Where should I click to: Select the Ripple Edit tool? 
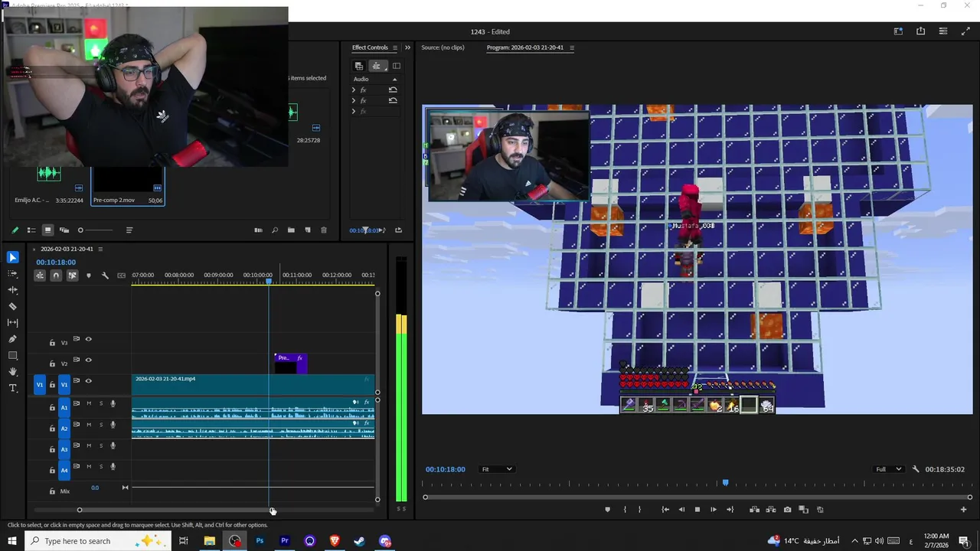pos(12,290)
